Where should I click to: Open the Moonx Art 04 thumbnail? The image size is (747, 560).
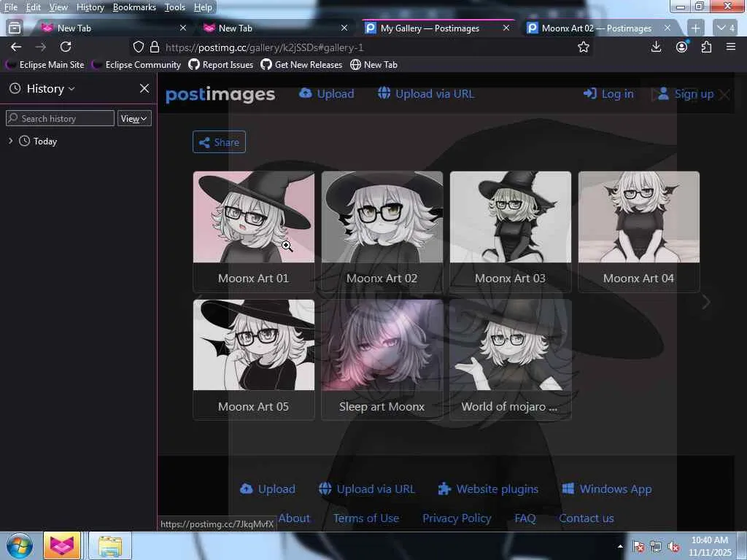639,217
